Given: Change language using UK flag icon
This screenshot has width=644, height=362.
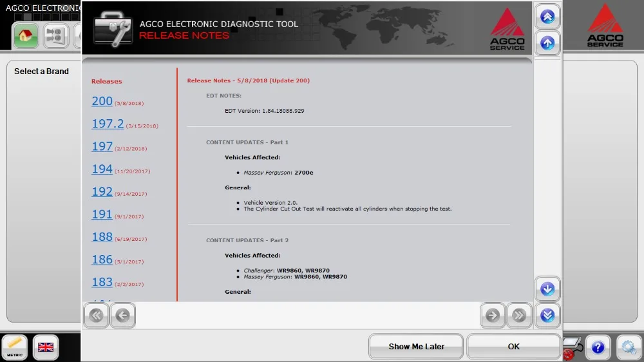Looking at the screenshot, I should [46, 347].
